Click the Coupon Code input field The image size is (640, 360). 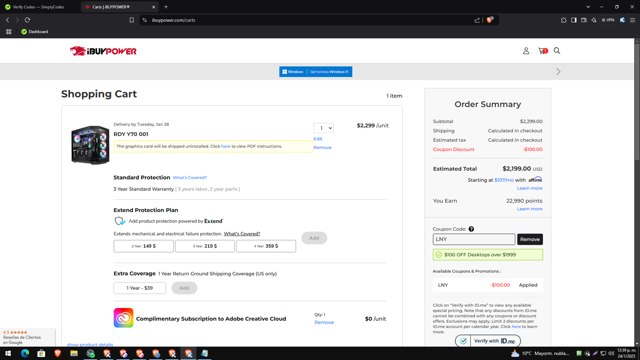(x=474, y=239)
